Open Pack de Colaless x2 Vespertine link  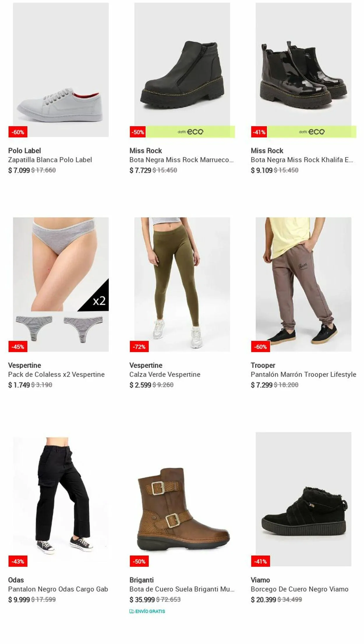56,375
